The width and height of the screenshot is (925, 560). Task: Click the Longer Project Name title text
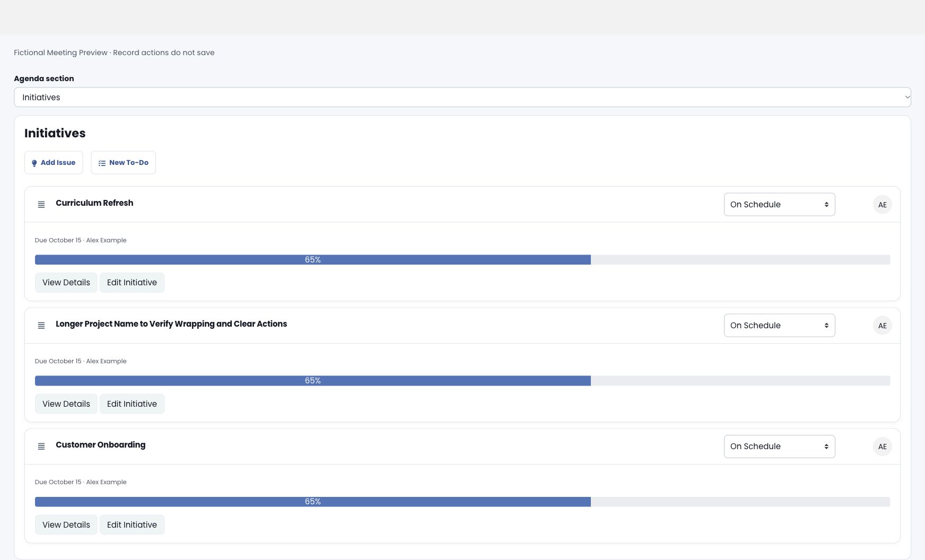point(171,324)
